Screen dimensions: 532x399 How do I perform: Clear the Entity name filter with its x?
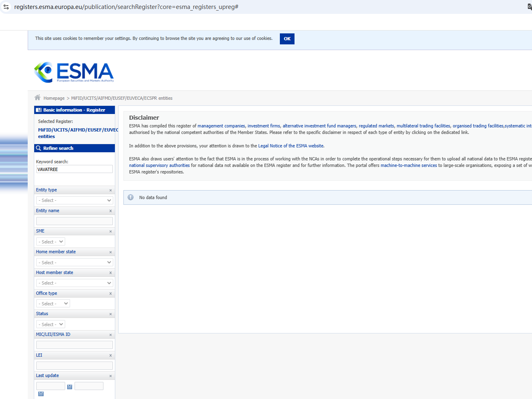click(110, 211)
